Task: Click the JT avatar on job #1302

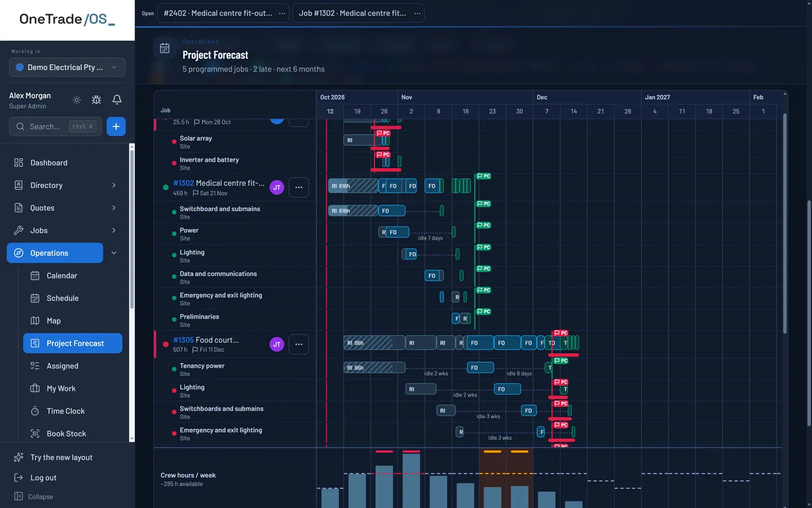Action: click(277, 187)
